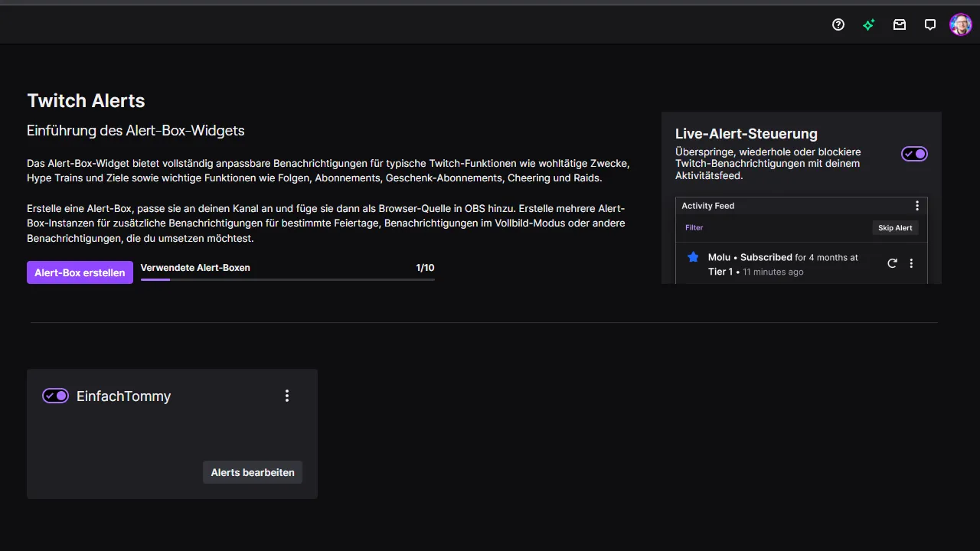The image size is (980, 551).
Task: Click 'Einführung des Alert-Box-Widgets' subtitle
Action: (x=136, y=131)
